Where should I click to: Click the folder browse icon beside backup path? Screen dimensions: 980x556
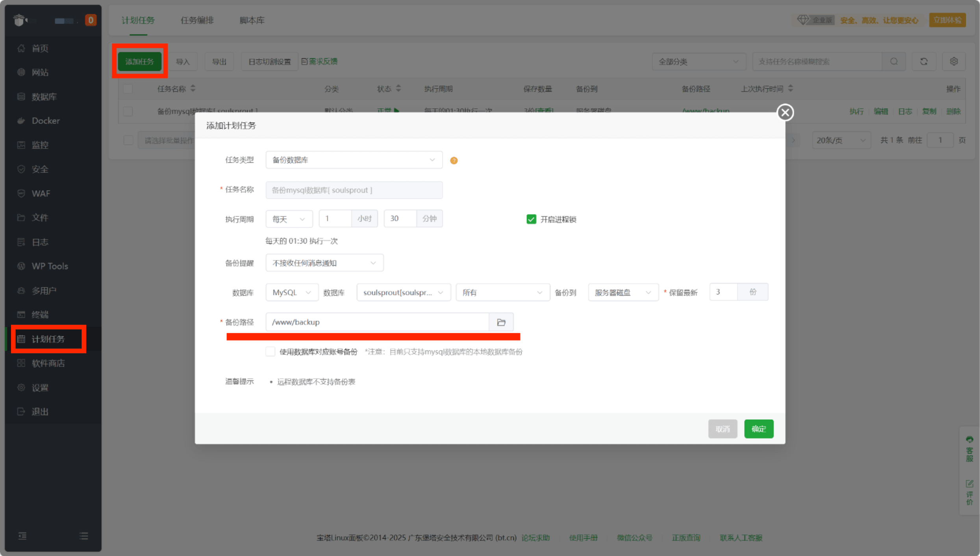coord(501,322)
